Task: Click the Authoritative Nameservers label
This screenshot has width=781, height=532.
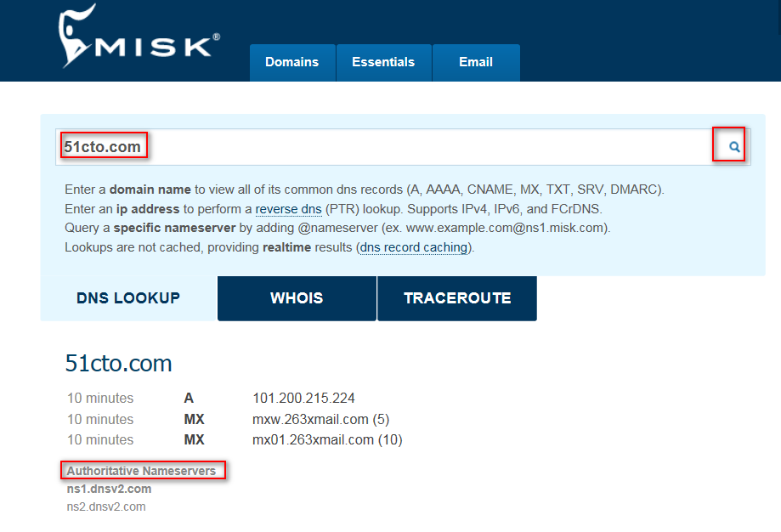Action: tap(141, 471)
